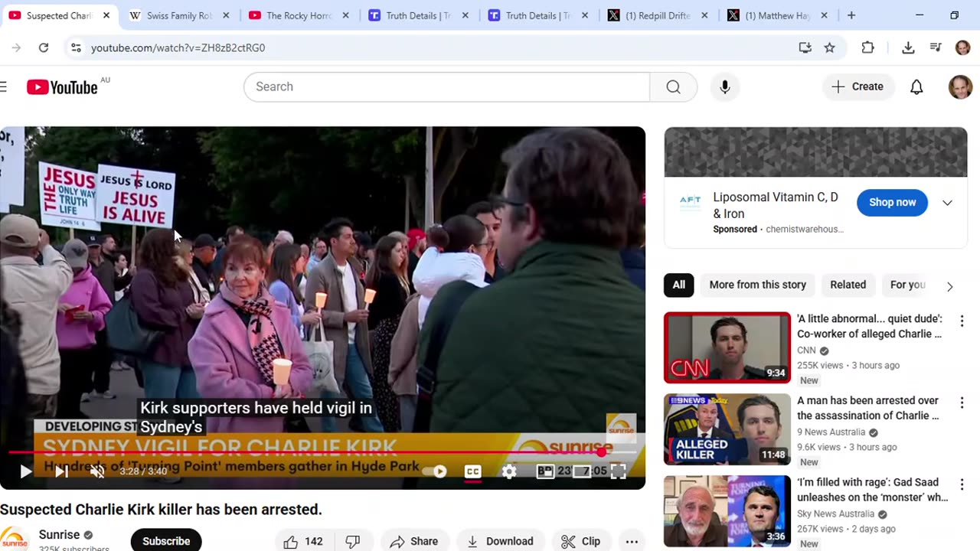The height and width of the screenshot is (551, 980).
Task: Create a Clip of the video
Action: coord(581,541)
